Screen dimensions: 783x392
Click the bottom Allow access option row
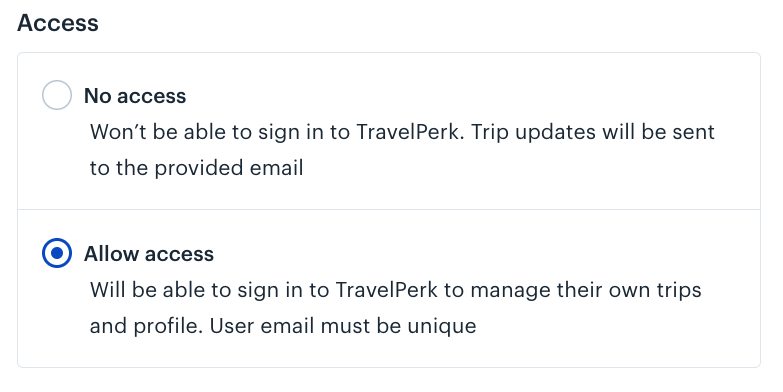tap(389, 289)
